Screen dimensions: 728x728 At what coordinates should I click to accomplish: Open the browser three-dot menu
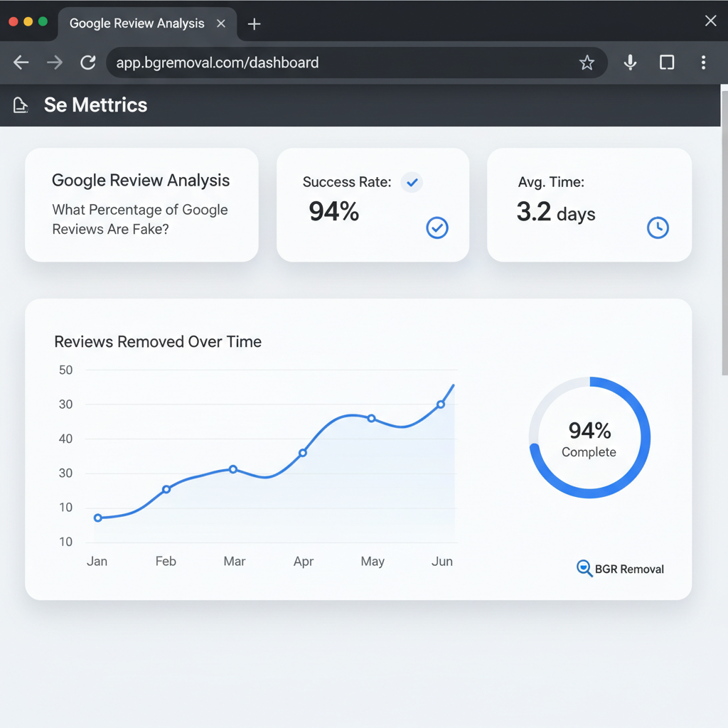pyautogui.click(x=703, y=63)
